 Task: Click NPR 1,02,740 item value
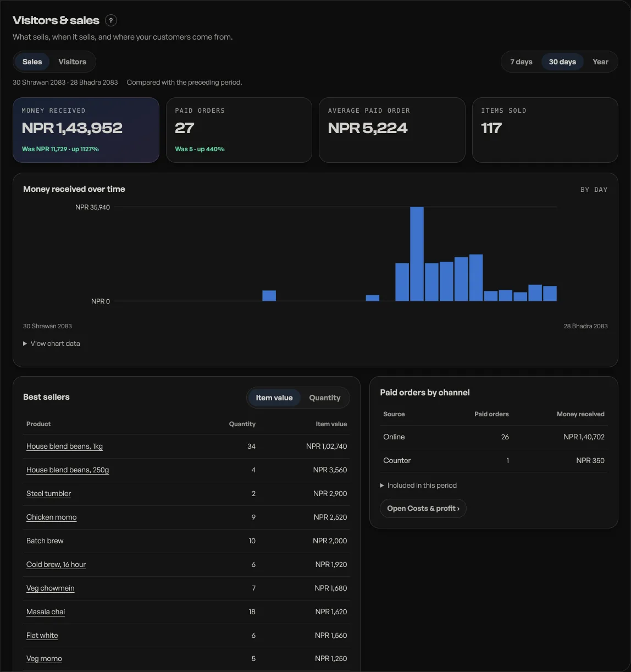(326, 446)
